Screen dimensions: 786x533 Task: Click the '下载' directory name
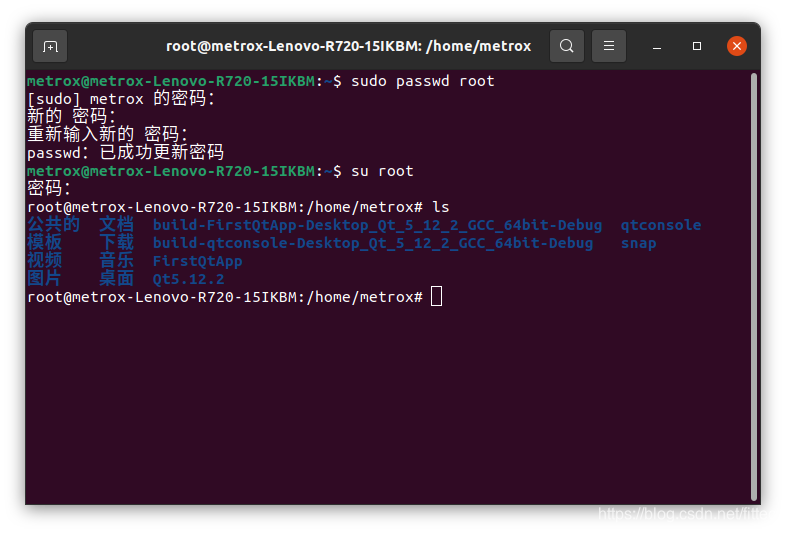(x=116, y=243)
